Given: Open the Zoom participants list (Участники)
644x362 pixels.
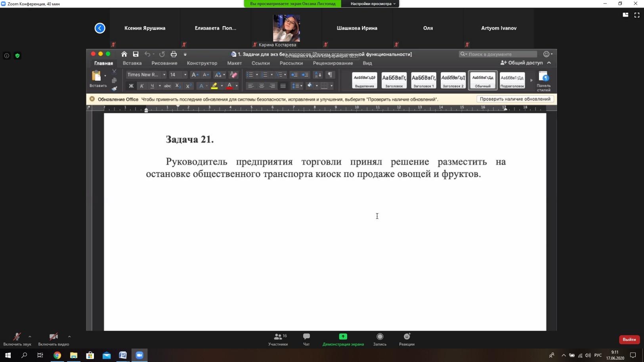Looking at the screenshot, I should click(278, 339).
